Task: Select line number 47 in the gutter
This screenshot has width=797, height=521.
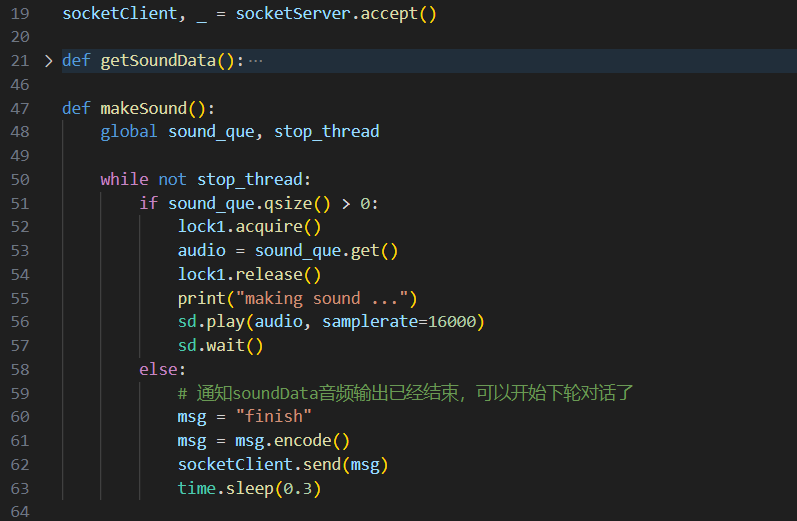Action: click(21, 108)
